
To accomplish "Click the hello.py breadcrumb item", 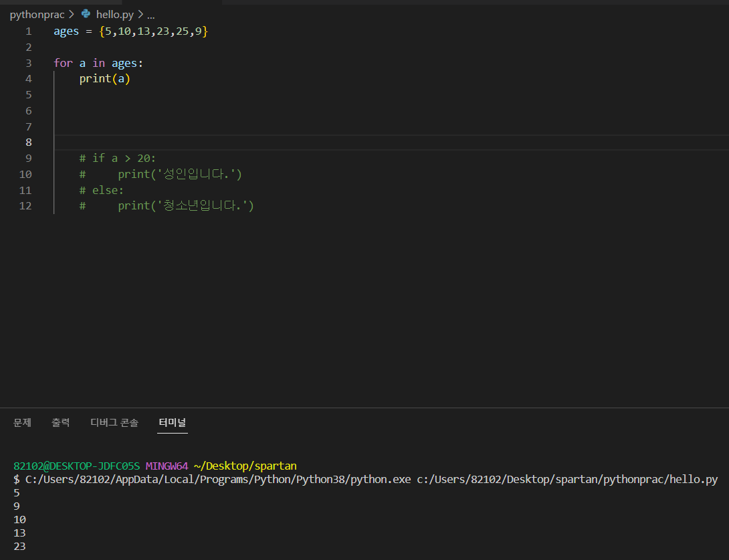I will (x=115, y=15).
